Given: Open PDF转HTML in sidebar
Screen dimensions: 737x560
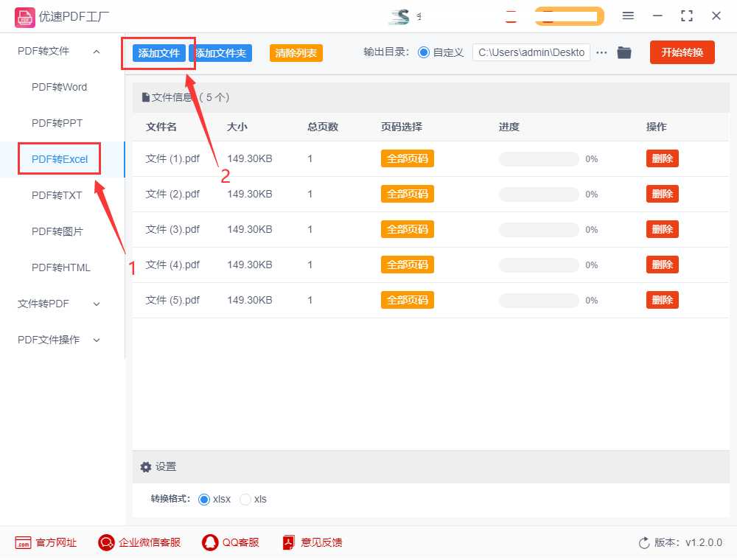Looking at the screenshot, I should pos(61,267).
